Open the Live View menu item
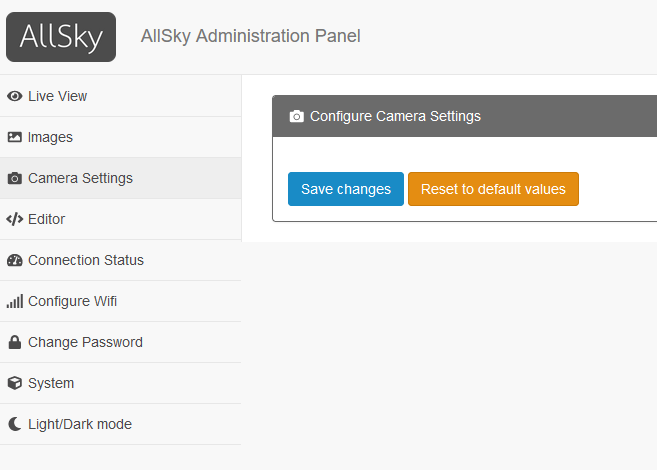Screen dimensions: 657x470 [121, 96]
